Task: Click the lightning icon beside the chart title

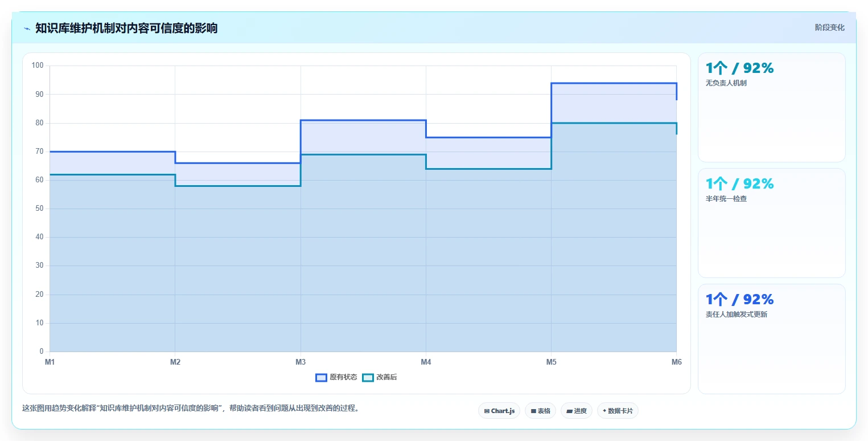Action: pyautogui.click(x=27, y=28)
